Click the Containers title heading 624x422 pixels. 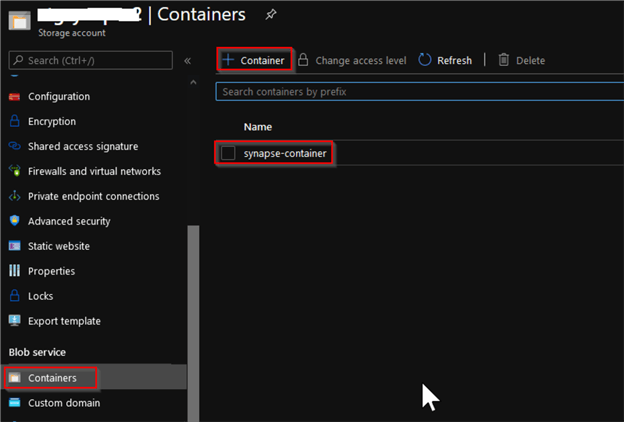201,14
